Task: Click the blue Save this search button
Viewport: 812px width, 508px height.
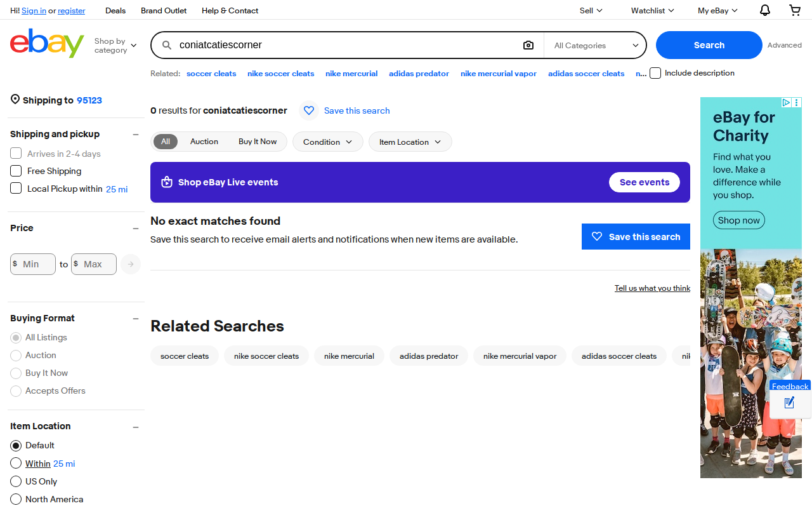Action: [636, 236]
